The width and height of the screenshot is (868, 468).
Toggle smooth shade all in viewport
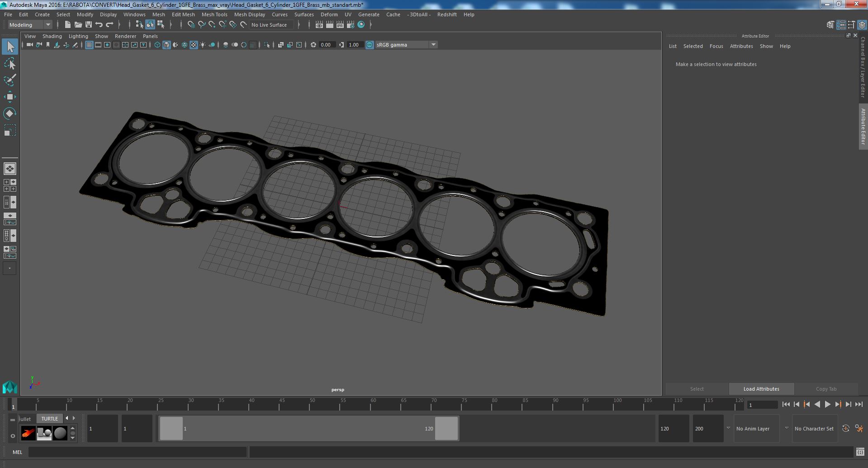(x=166, y=45)
